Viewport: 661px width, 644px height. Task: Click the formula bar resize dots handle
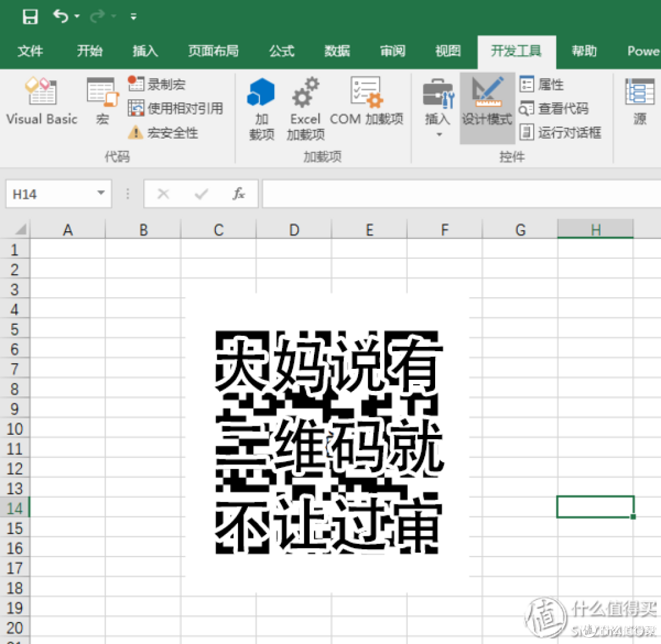128,194
